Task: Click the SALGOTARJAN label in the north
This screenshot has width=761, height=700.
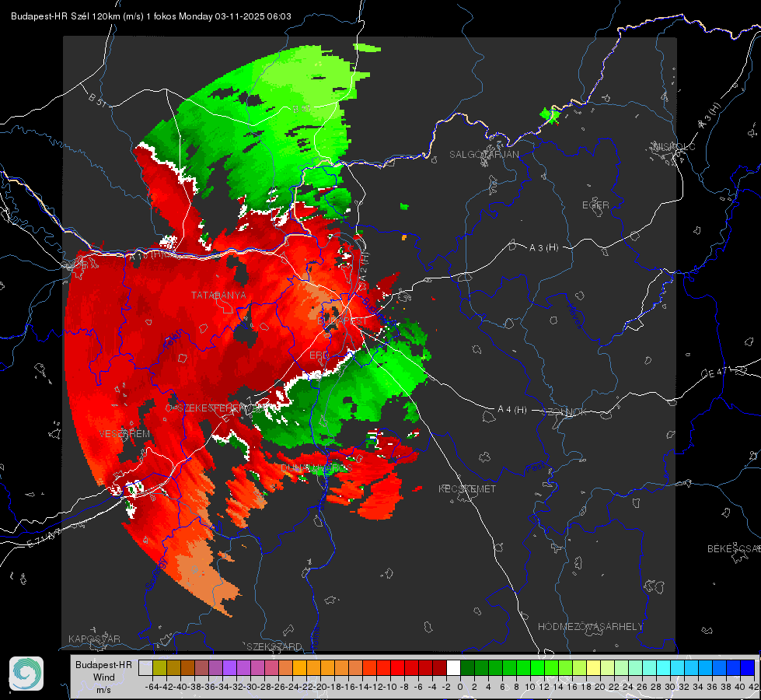Action: pyautogui.click(x=483, y=155)
